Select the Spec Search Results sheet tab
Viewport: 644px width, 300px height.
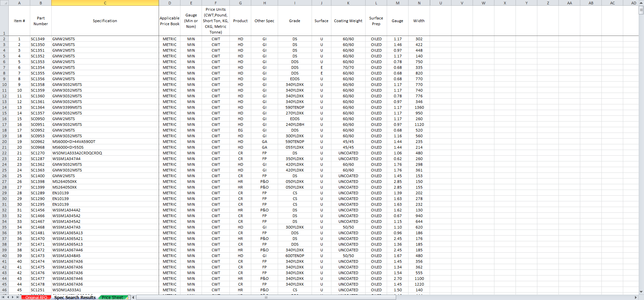[x=75, y=298]
